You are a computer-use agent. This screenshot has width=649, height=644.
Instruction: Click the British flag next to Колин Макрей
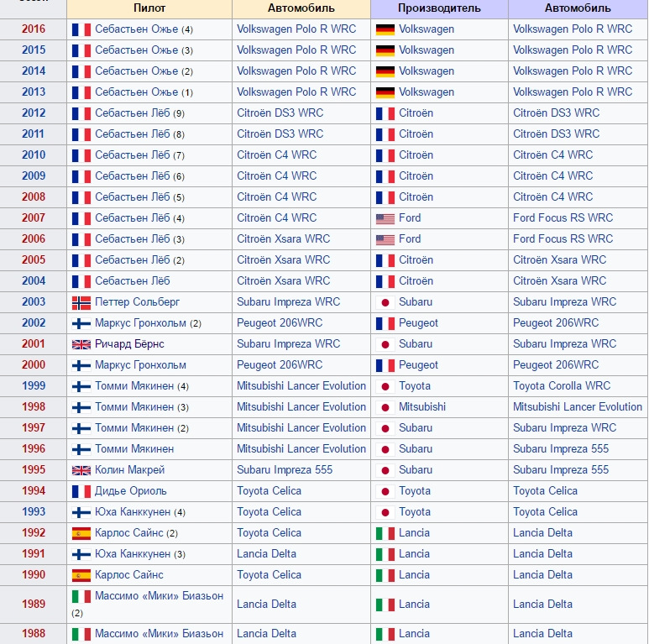(x=81, y=470)
